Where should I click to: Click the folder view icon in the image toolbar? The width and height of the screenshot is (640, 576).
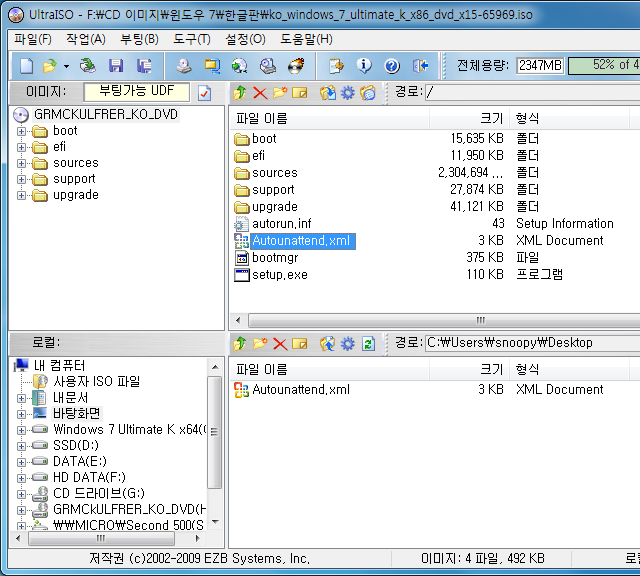pyautogui.click(x=368, y=93)
